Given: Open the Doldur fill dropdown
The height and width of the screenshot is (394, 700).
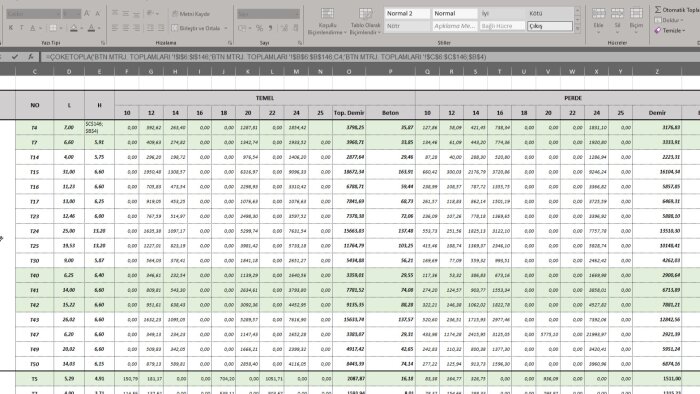Looking at the screenshot, I should (669, 20).
